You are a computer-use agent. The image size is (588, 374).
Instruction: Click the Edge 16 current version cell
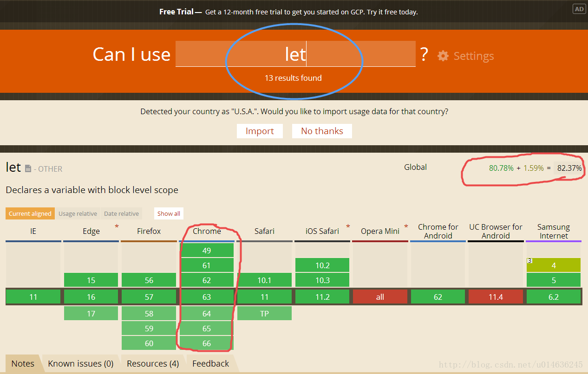91,297
